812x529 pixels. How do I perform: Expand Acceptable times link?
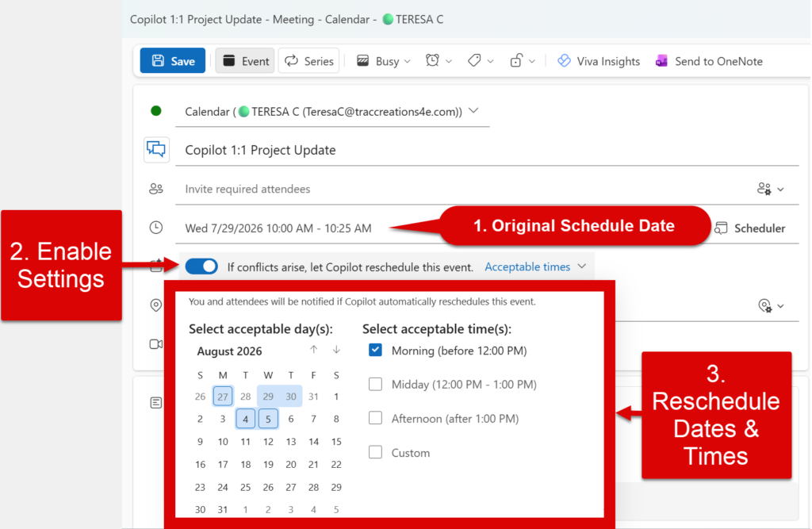coord(535,266)
